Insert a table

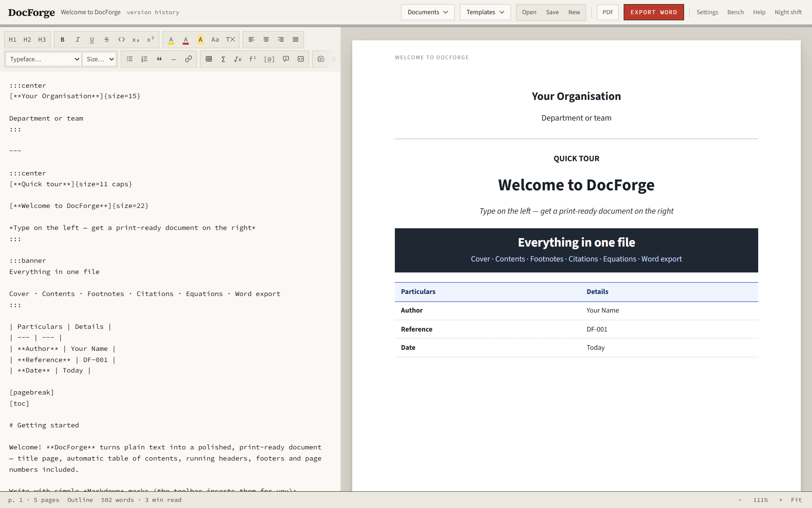tap(209, 59)
